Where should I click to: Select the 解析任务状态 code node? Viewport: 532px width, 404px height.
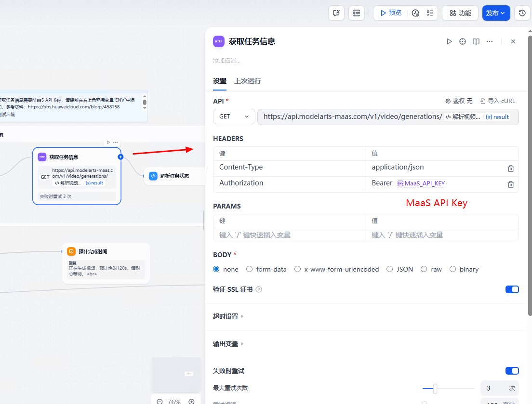174,176
